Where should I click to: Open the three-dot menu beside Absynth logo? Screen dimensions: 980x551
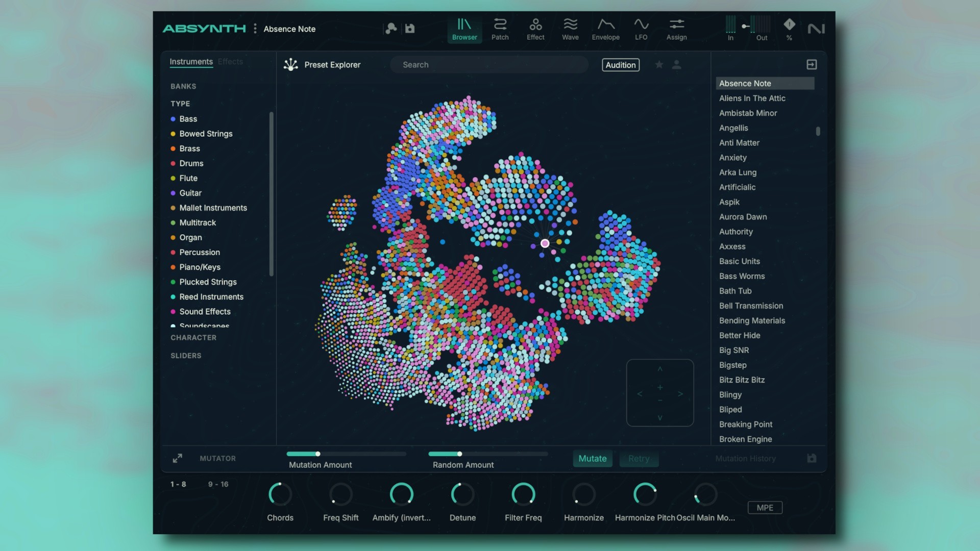pyautogui.click(x=255, y=29)
